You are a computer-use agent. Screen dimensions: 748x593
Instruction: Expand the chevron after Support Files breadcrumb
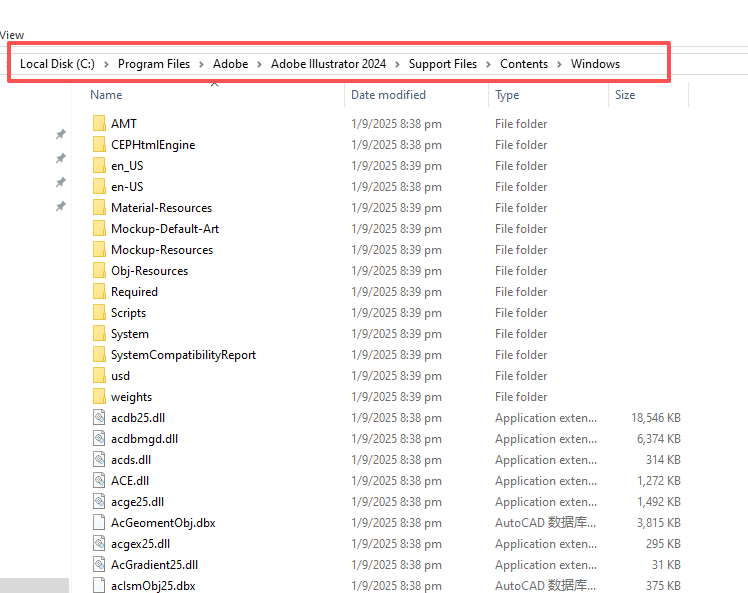point(489,64)
